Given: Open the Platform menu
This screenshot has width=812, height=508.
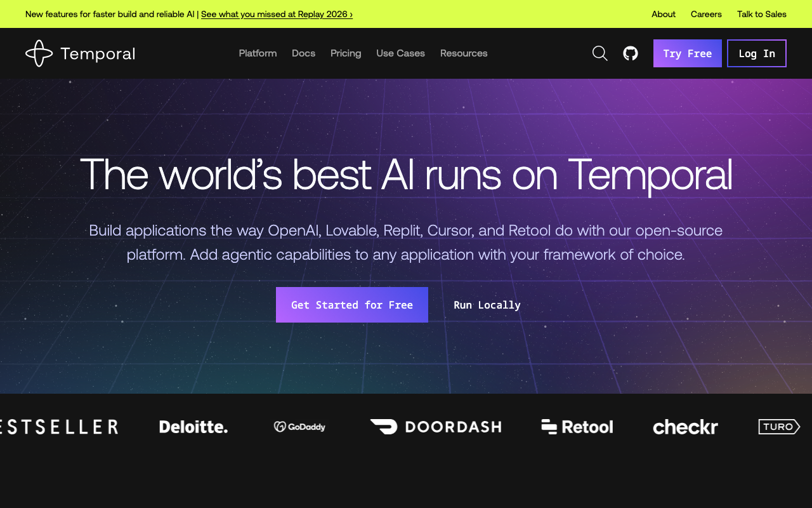Looking at the screenshot, I should [258, 53].
